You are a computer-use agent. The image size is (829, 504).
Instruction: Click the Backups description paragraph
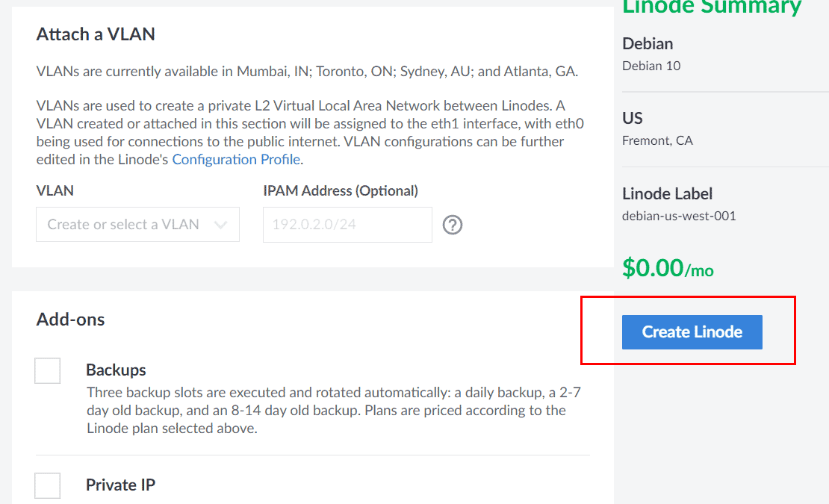pyautogui.click(x=326, y=410)
